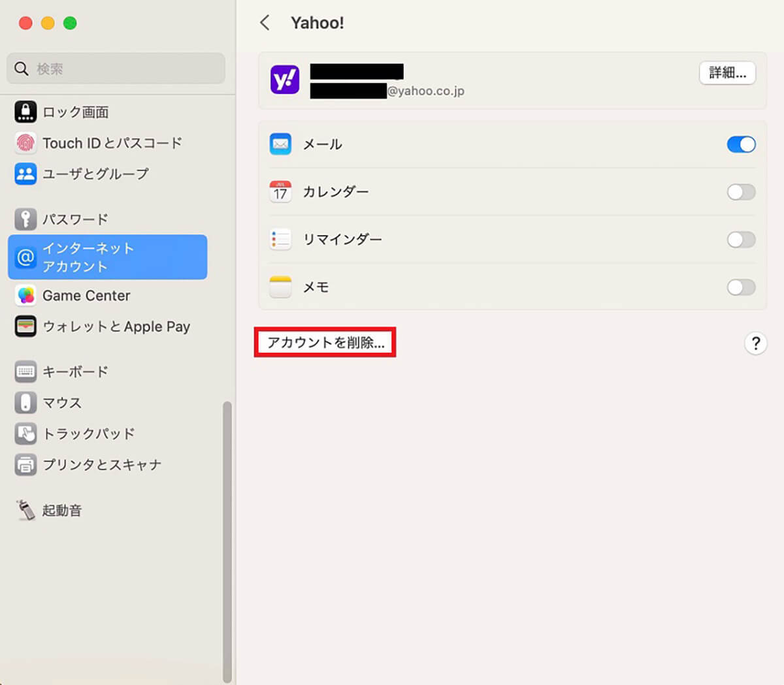This screenshot has height=685, width=784.
Task: Click the Internet Accounts @ icon
Action: (25, 257)
